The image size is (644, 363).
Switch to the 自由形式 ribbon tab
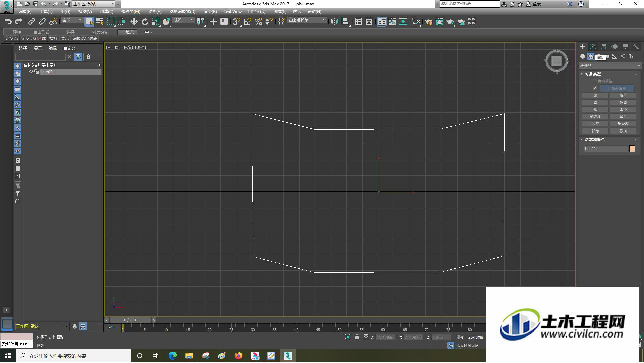point(41,32)
